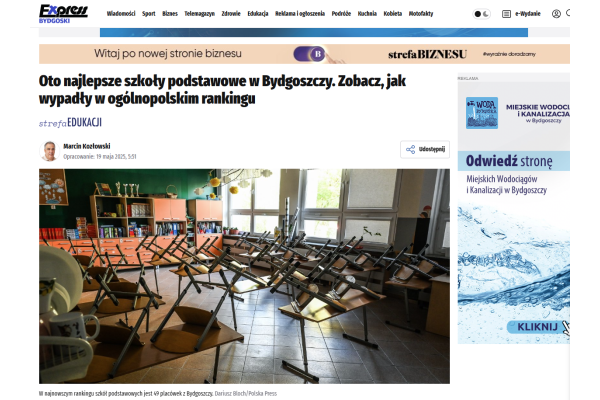Click the strefa Edukacji logo

point(70,122)
